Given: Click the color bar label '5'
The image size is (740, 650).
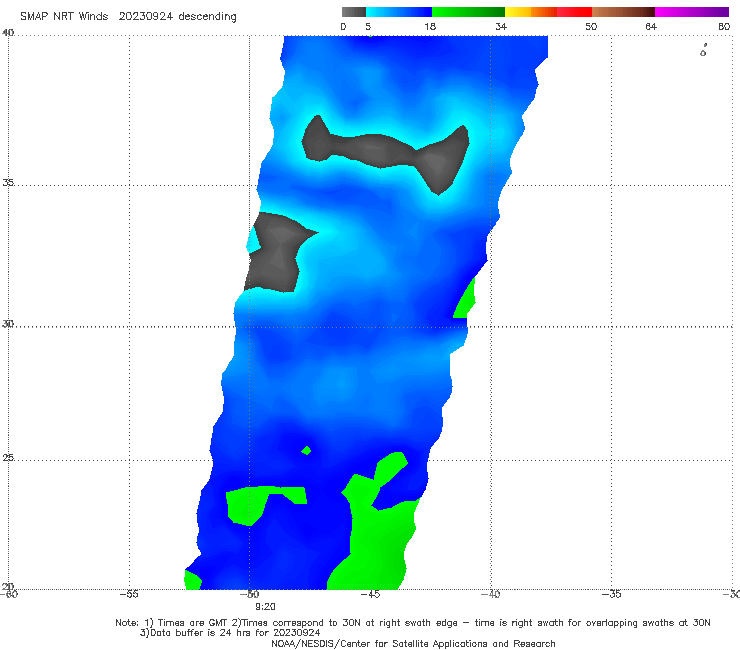Looking at the screenshot, I should (368, 26).
